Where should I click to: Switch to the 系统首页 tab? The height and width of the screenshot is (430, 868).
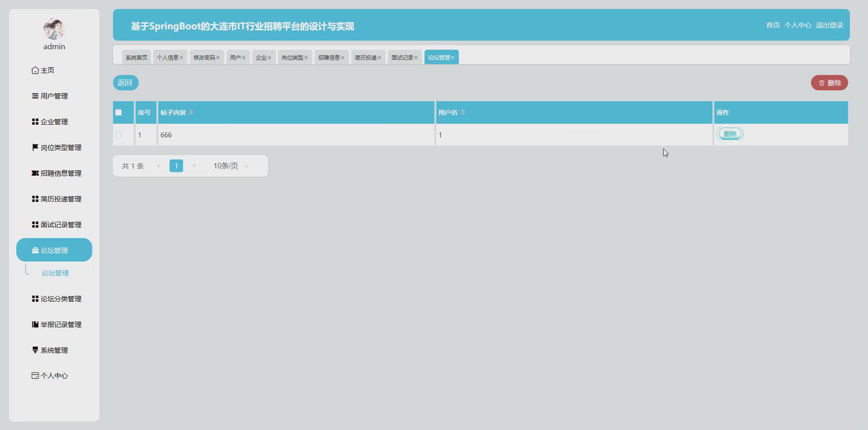tap(137, 57)
